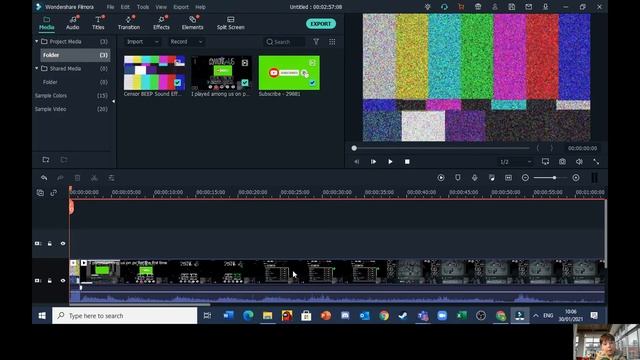Step back one frame in preview
Viewport: 640px width, 360px height.
coord(356,162)
